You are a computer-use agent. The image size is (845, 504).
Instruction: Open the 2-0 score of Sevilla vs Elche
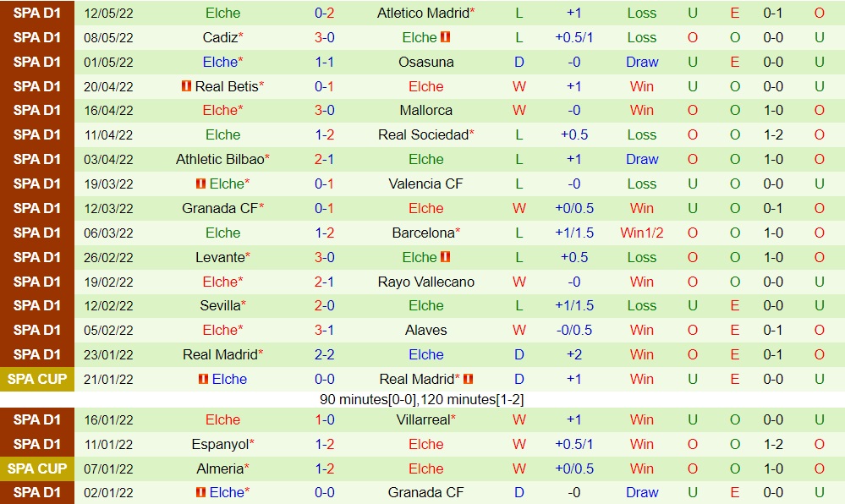coord(325,305)
